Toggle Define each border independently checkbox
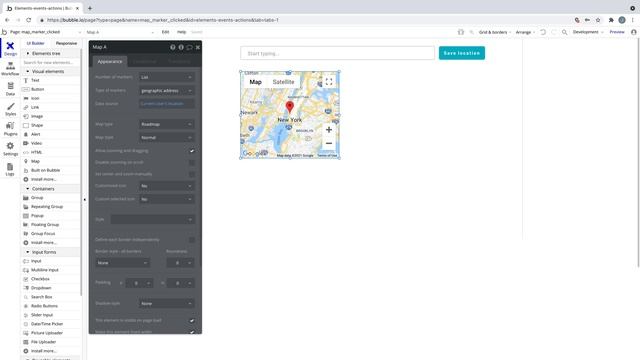The width and height of the screenshot is (640, 360). [x=191, y=240]
